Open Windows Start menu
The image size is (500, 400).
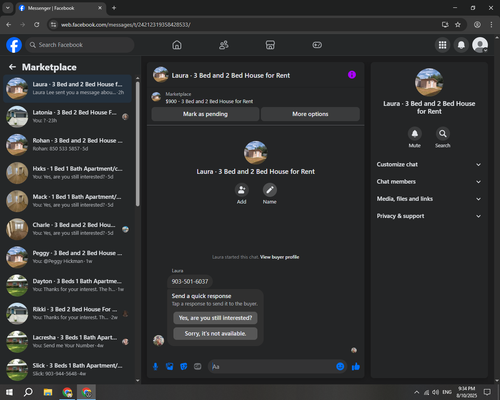coord(9,392)
